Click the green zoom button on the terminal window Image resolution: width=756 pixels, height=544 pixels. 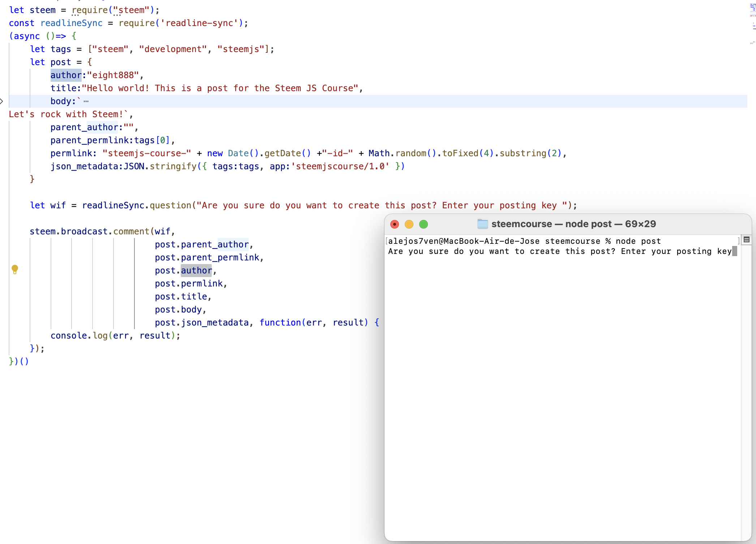coord(424,224)
